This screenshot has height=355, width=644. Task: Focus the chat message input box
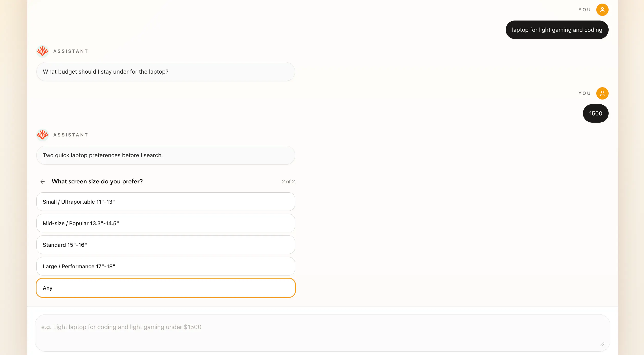click(x=322, y=333)
